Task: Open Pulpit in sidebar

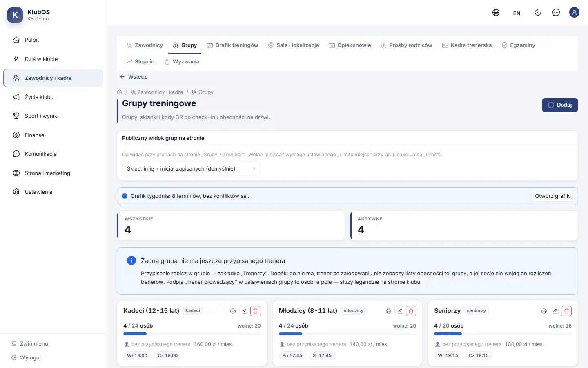Action: tap(53, 40)
